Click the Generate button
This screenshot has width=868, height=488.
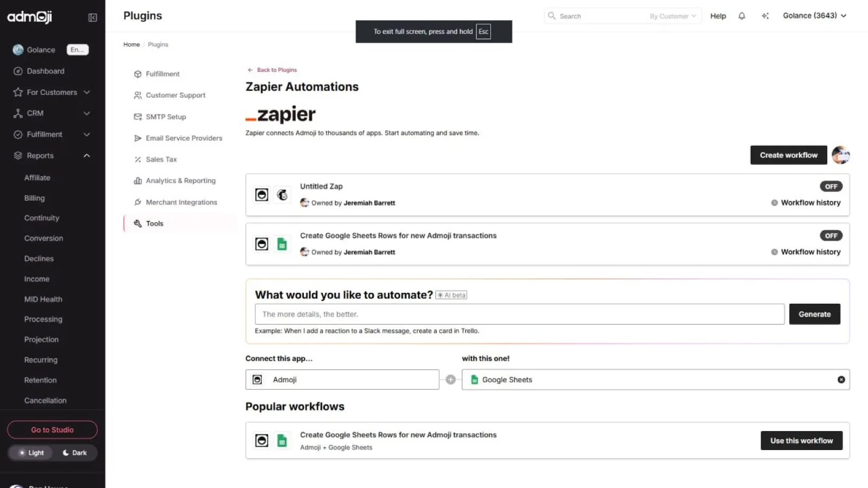(x=814, y=314)
